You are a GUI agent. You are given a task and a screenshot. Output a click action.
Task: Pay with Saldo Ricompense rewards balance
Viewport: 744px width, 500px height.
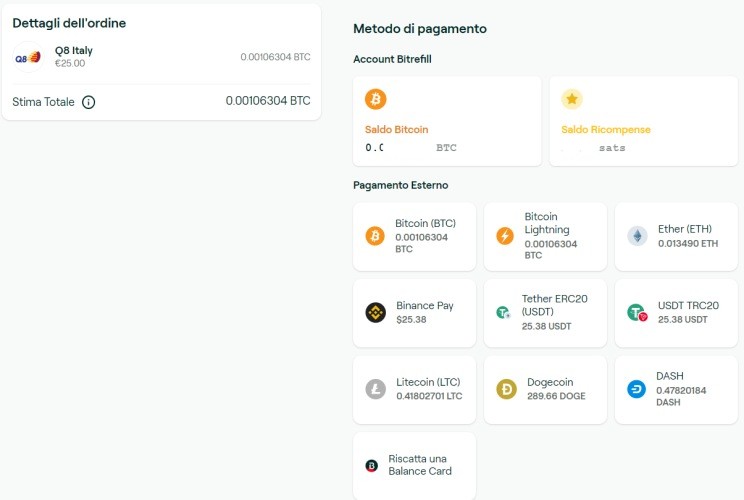pyautogui.click(x=643, y=121)
